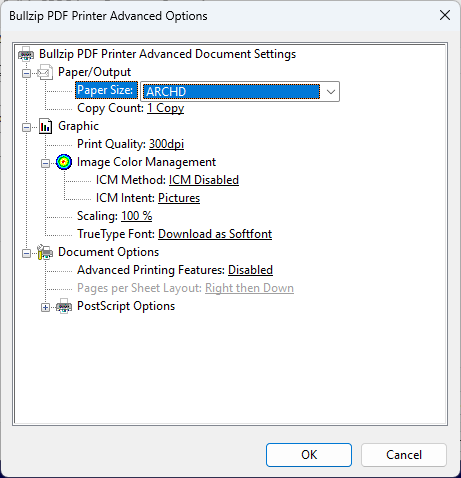This screenshot has width=461, height=478.
Task: Click the Document Options printer icon
Action: click(x=45, y=252)
